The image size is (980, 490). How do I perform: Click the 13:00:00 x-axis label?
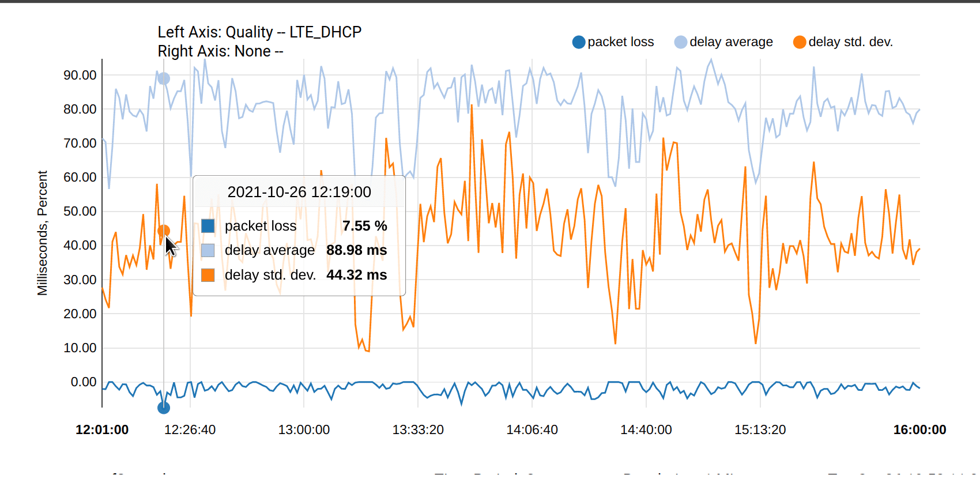(x=304, y=430)
